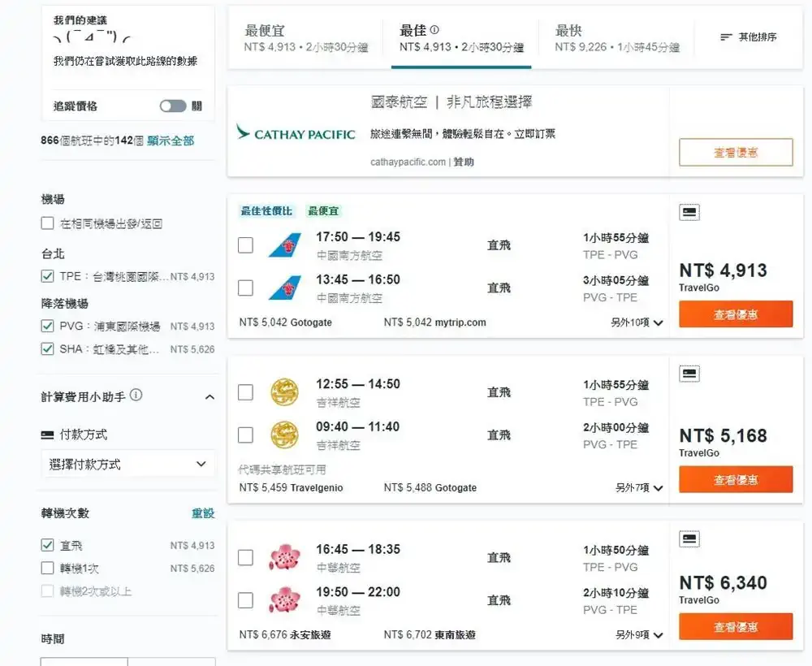812x666 pixels.
Task: Click the card icon next to 付款方式
Action: 47,435
